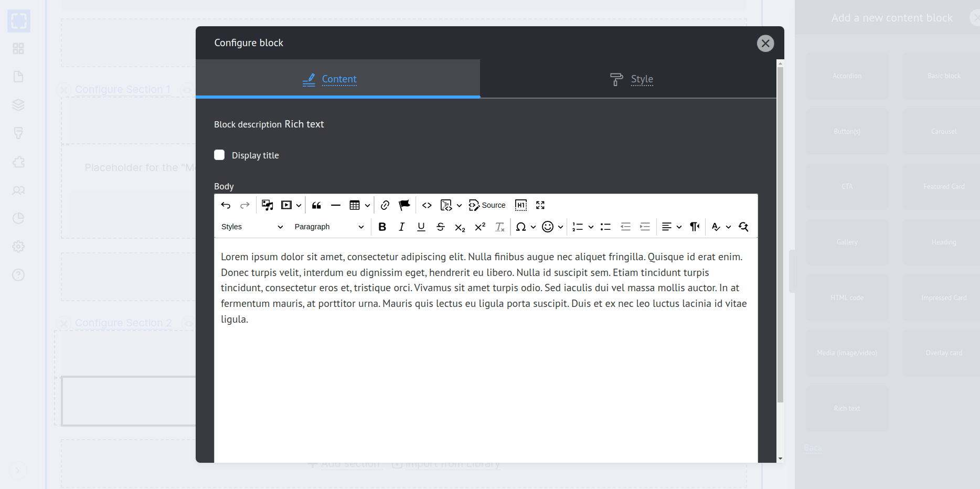Insert a code block
The height and width of the screenshot is (489, 980).
point(446,205)
